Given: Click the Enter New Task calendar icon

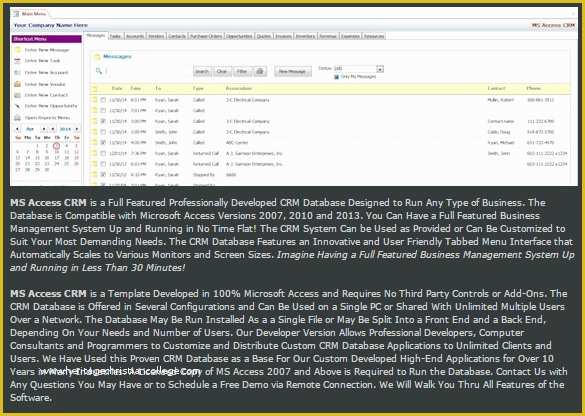Looking at the screenshot, I should (x=18, y=61).
